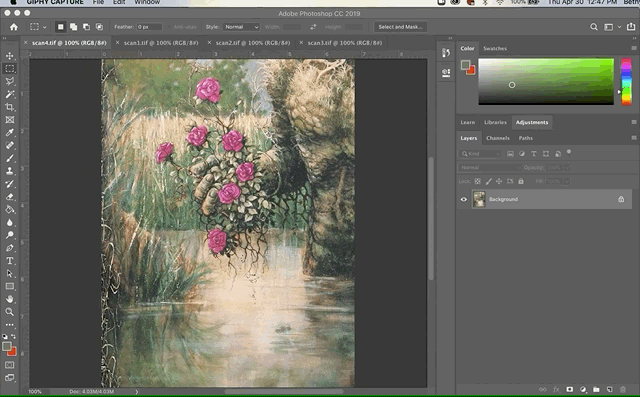Open the Layers panel menu
Viewport: 640px width, 397px height.
point(634,138)
